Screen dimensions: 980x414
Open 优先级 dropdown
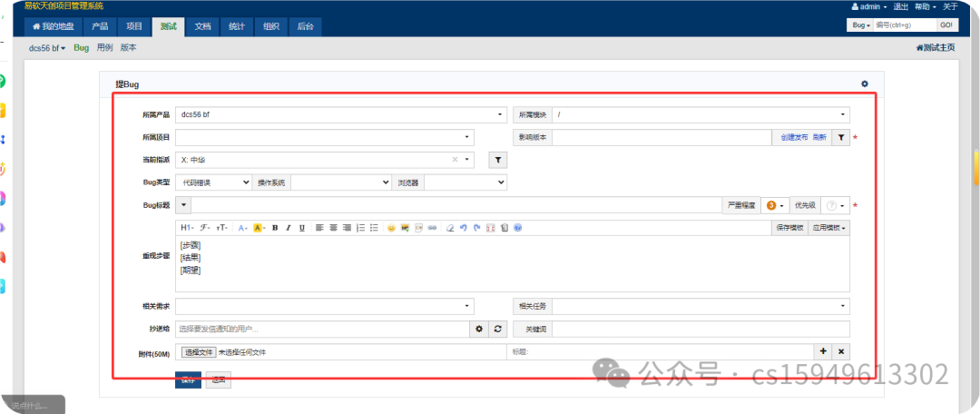[836, 205]
